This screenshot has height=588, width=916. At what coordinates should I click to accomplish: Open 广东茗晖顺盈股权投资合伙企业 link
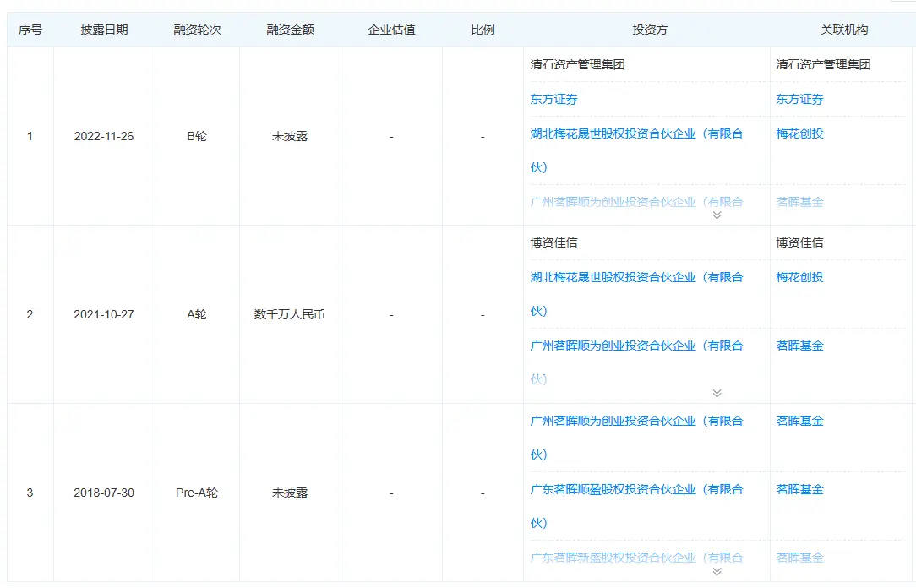(x=634, y=489)
